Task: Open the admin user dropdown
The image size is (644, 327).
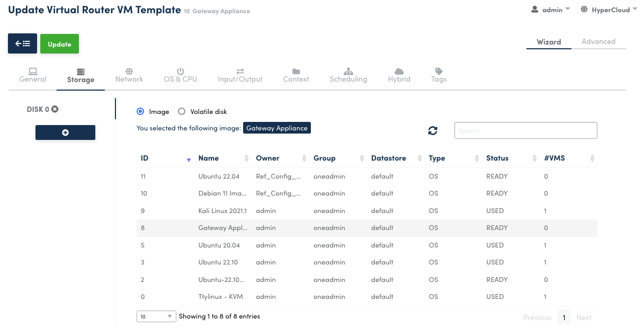Action: click(551, 10)
